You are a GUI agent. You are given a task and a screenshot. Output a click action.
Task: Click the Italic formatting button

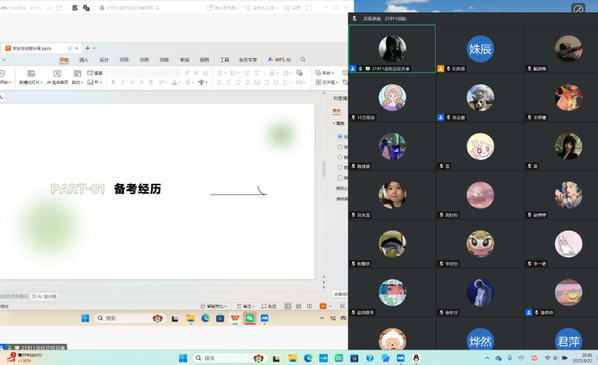tap(122, 82)
